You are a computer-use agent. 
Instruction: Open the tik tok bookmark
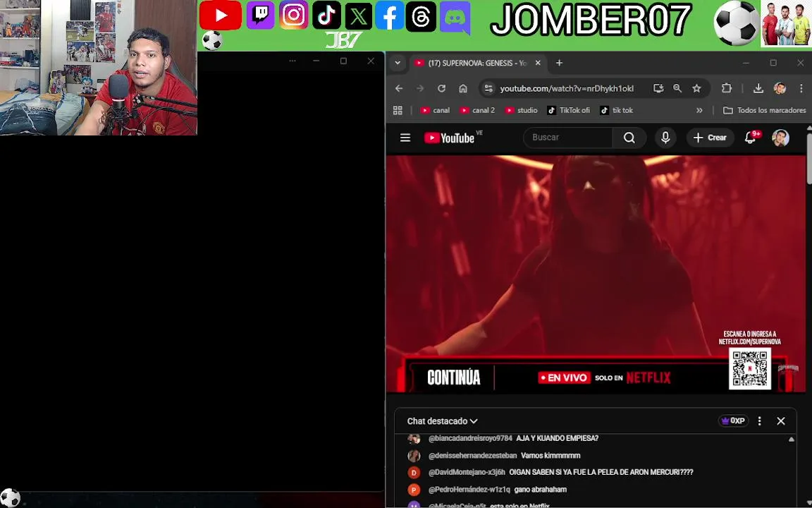(x=616, y=110)
